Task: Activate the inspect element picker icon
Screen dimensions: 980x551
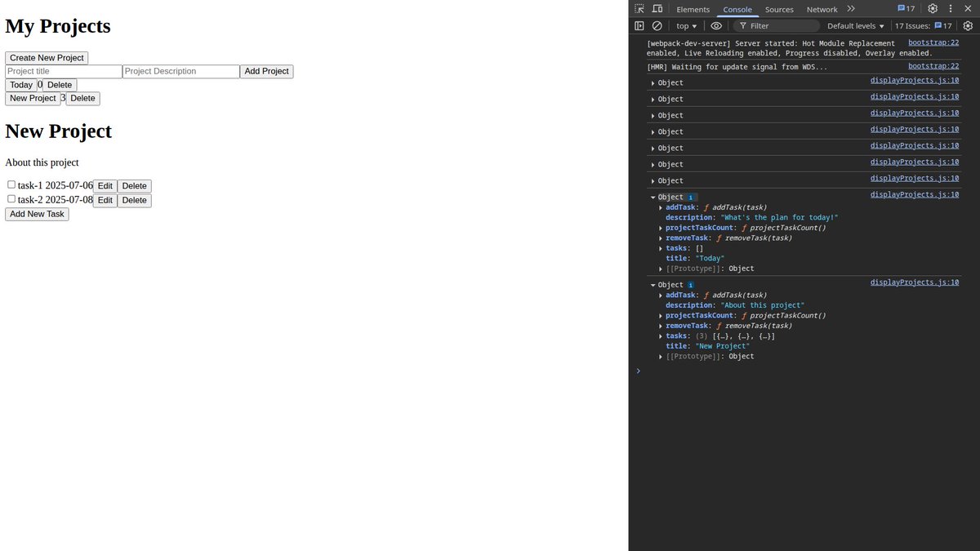Action: pos(639,9)
